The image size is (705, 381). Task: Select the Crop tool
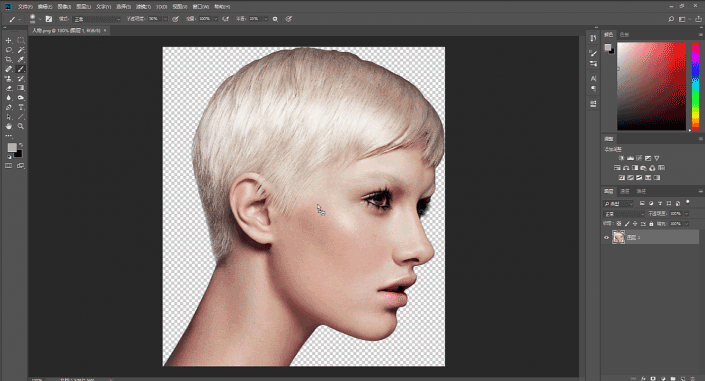[x=9, y=59]
